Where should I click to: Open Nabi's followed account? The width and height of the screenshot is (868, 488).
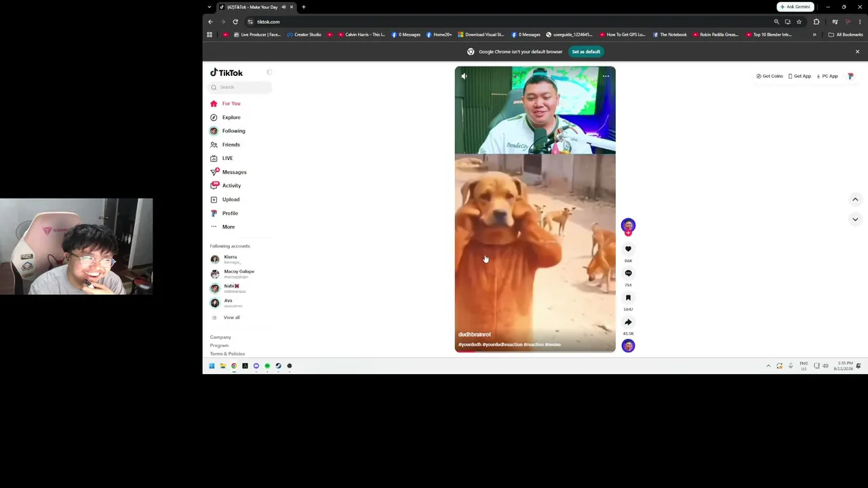[x=229, y=288]
